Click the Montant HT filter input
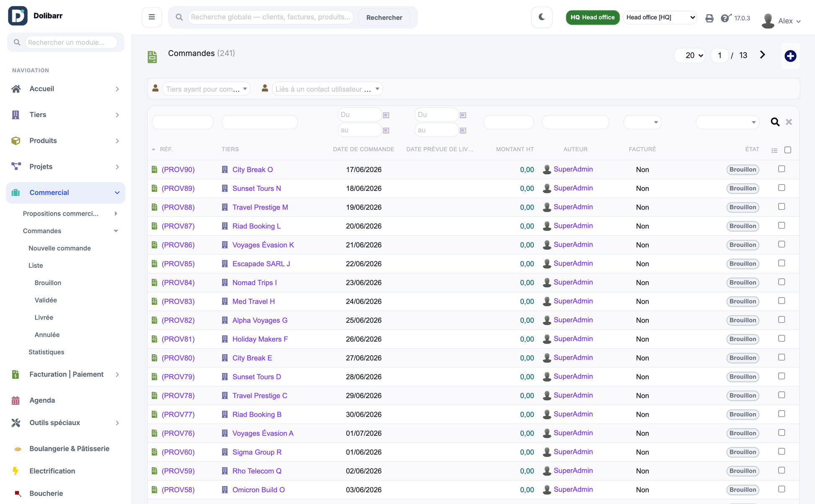Image resolution: width=815 pixels, height=504 pixels. pyautogui.click(x=508, y=122)
